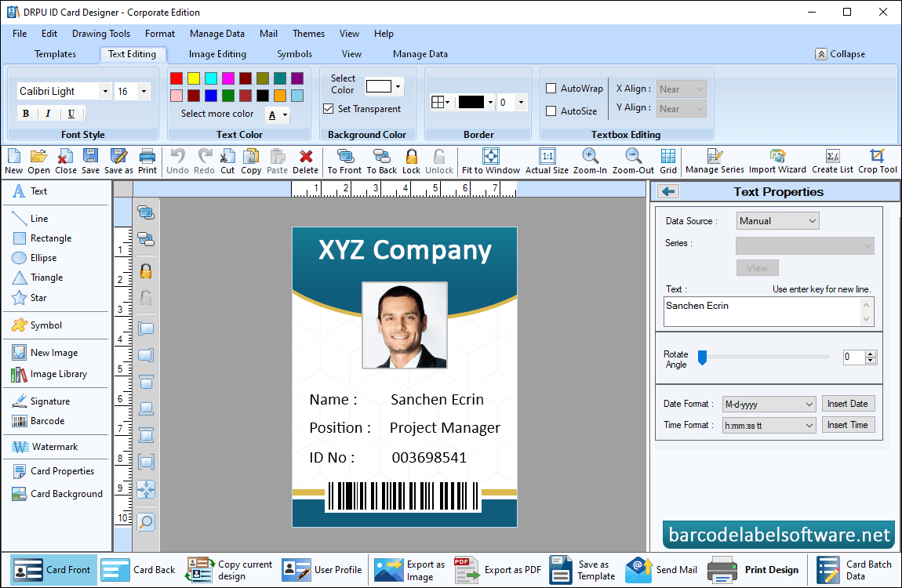Viewport: 902px width, 588px height.
Task: Lock the selected object
Action: click(411, 162)
